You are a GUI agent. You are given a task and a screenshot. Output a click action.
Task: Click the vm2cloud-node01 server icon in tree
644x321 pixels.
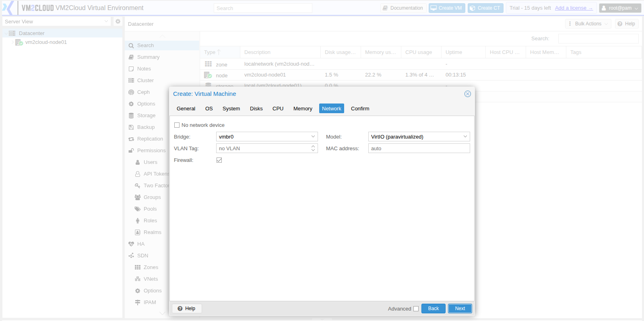coord(19,42)
